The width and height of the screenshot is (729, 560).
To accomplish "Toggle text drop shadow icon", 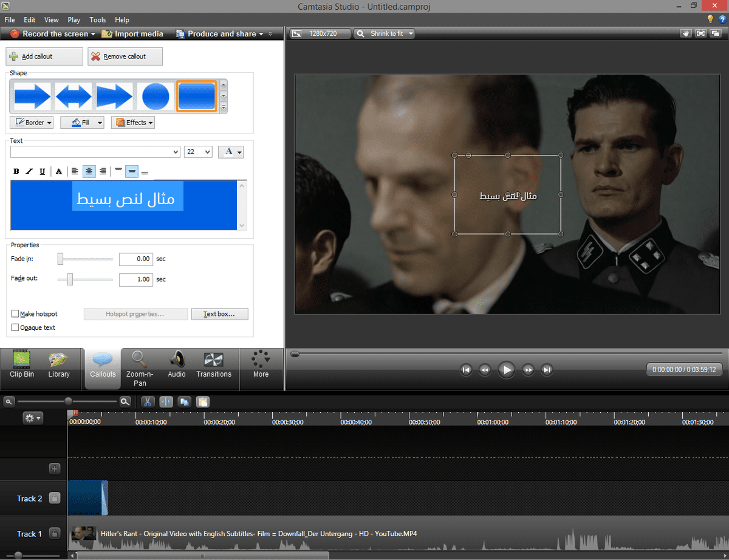I will click(59, 172).
